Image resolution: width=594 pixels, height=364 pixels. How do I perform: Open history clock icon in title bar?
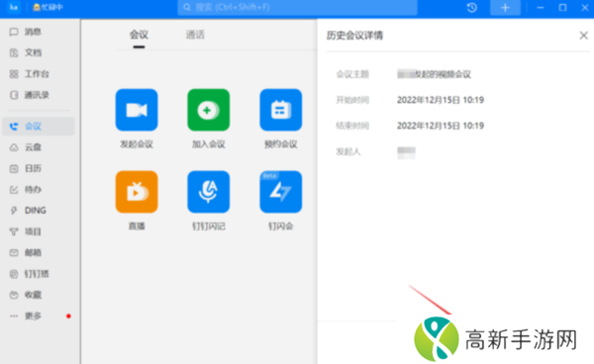click(x=472, y=8)
